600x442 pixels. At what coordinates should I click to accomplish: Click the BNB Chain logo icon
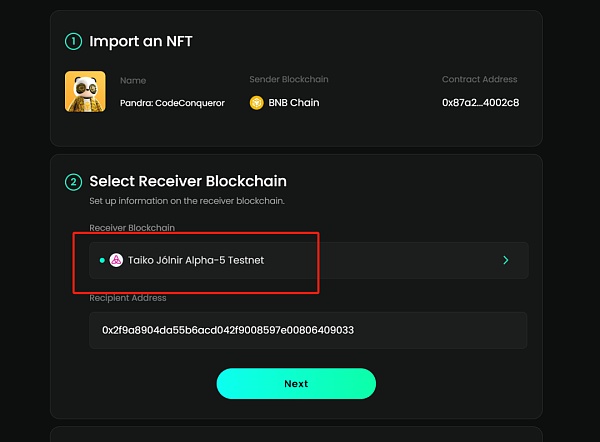pyautogui.click(x=256, y=102)
